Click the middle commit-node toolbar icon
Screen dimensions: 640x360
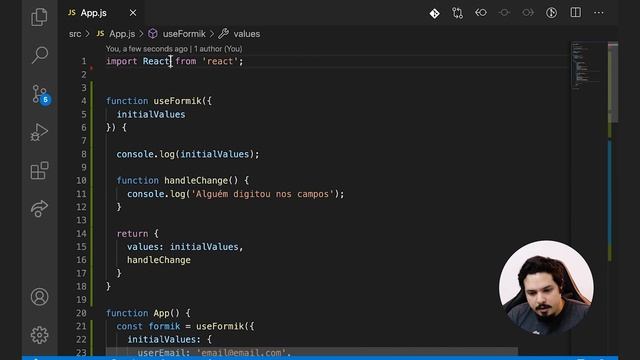(x=504, y=13)
